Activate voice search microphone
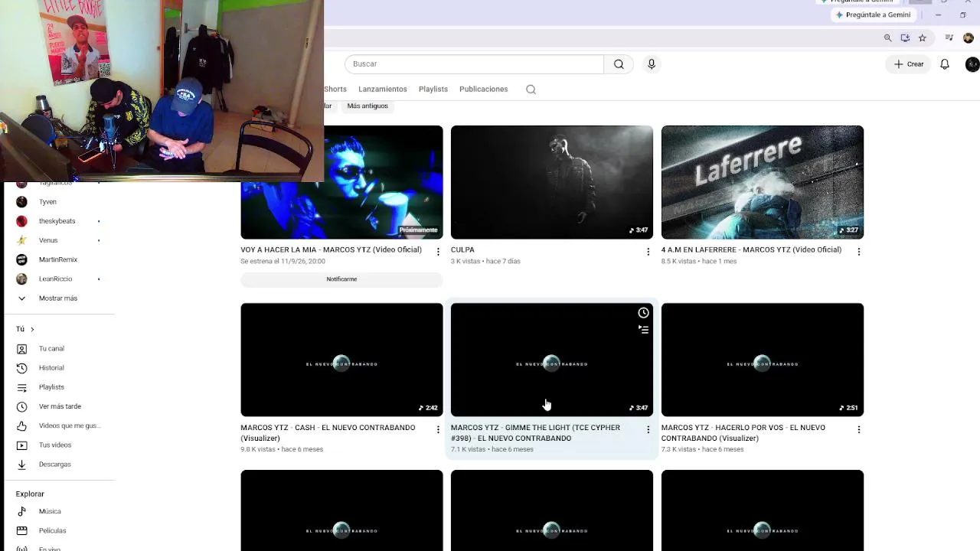This screenshot has width=980, height=551. click(652, 64)
